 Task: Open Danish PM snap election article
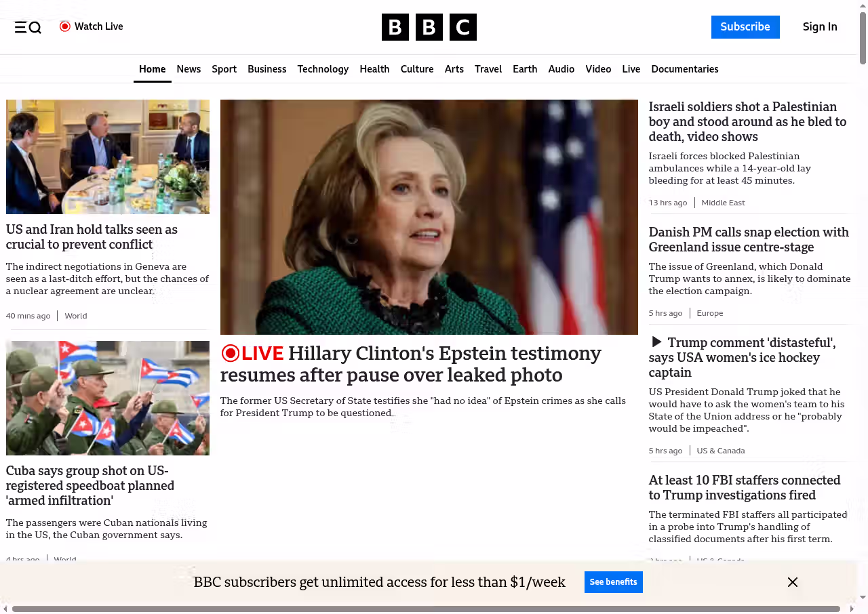point(749,240)
